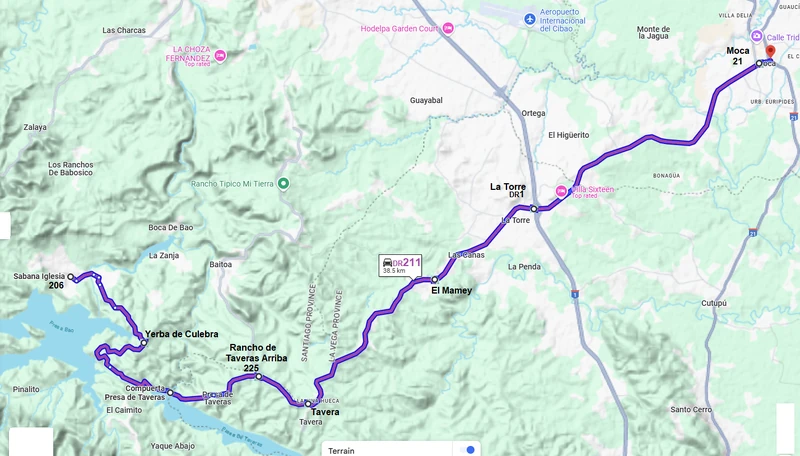
Task: Click the Rancho de Taveras Arriba waypoint
Action: (259, 376)
